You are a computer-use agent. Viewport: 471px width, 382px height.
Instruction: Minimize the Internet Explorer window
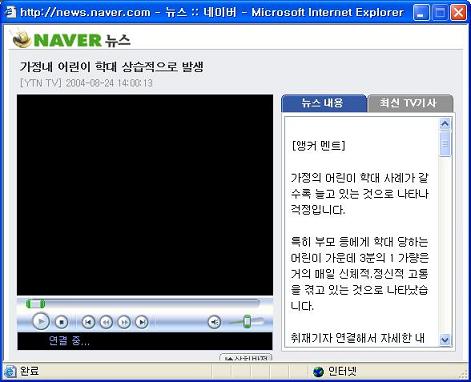pos(421,13)
